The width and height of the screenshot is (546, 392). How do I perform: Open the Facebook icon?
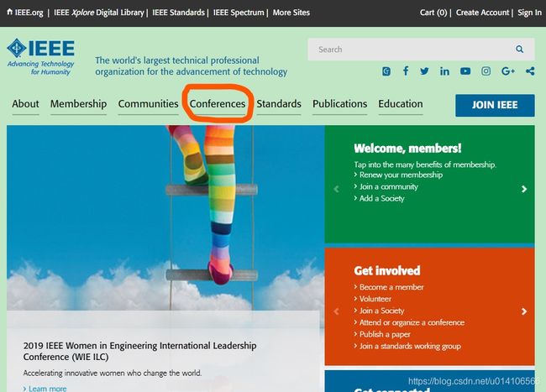pos(406,71)
